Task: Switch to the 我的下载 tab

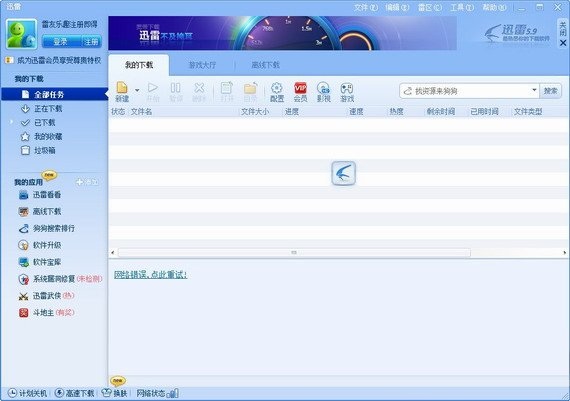Action: [139, 65]
